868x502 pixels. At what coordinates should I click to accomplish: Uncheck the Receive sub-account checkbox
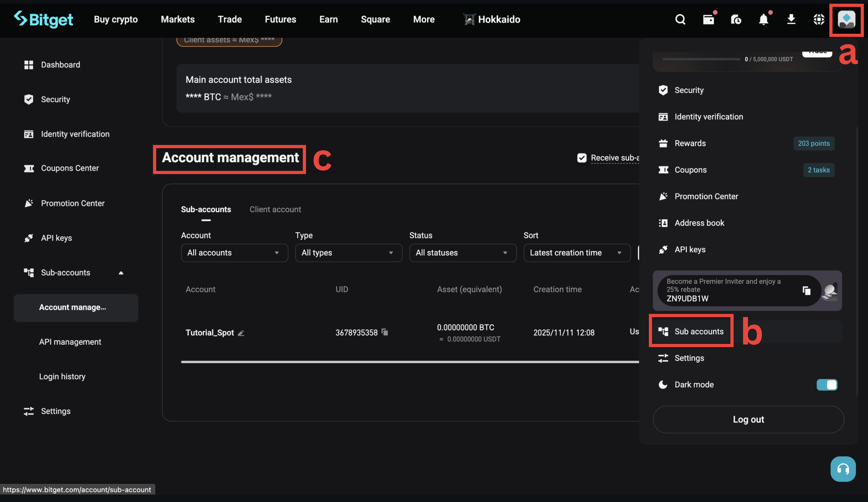tap(582, 158)
